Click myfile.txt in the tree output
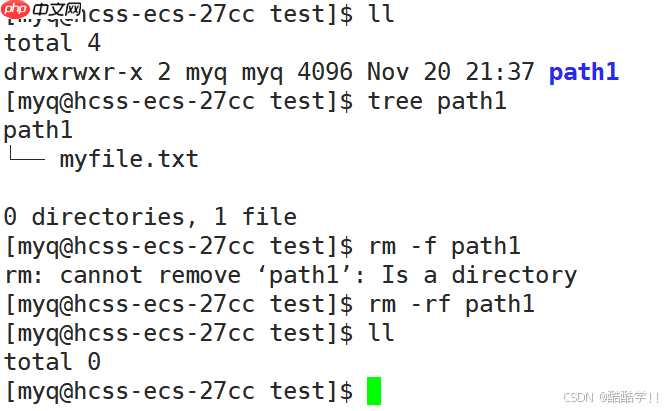 click(128, 159)
